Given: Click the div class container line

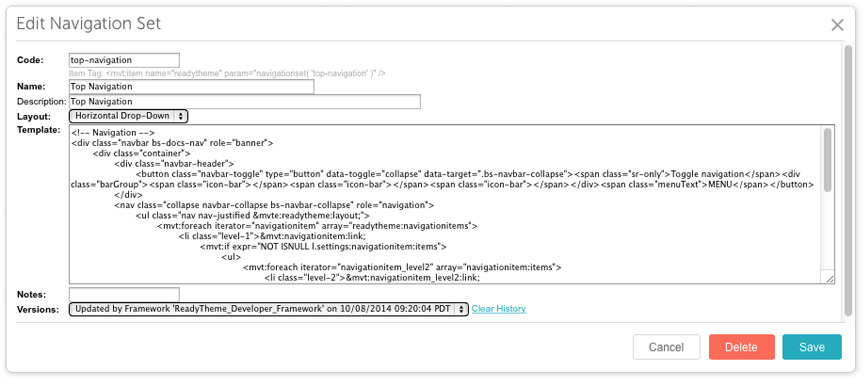Looking at the screenshot, I should pos(142,153).
